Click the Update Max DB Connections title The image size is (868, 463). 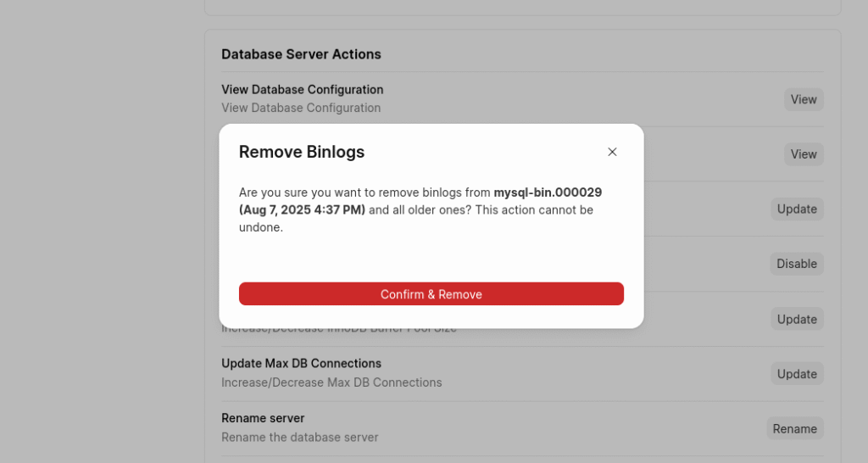pyautogui.click(x=301, y=363)
